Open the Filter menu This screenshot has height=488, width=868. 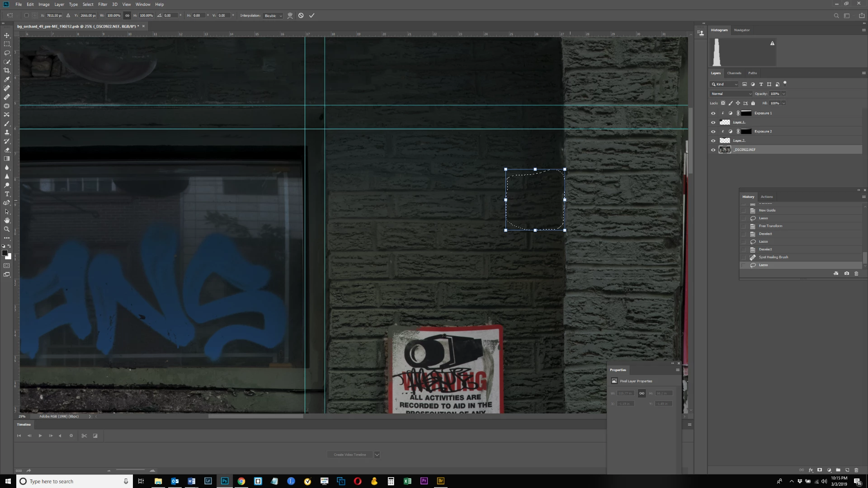103,4
